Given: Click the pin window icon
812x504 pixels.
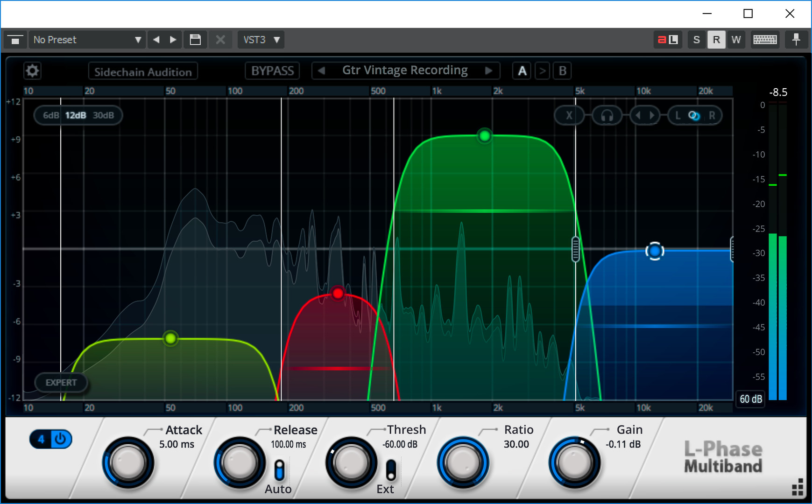Looking at the screenshot, I should 796,39.
